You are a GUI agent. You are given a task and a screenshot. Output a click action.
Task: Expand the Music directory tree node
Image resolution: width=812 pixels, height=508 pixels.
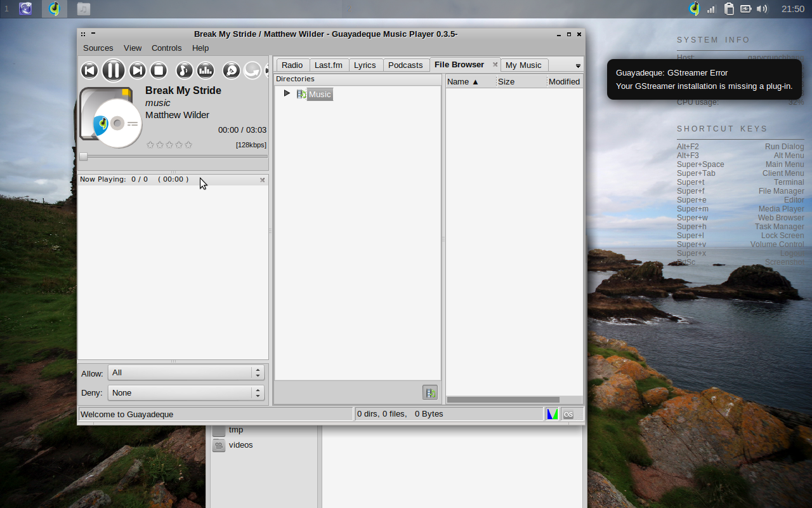[x=287, y=93]
